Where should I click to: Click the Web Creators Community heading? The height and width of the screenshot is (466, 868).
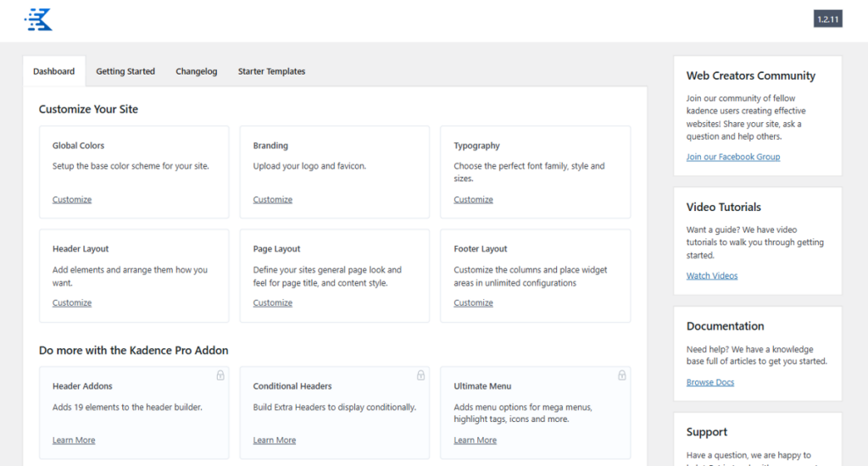coord(751,75)
